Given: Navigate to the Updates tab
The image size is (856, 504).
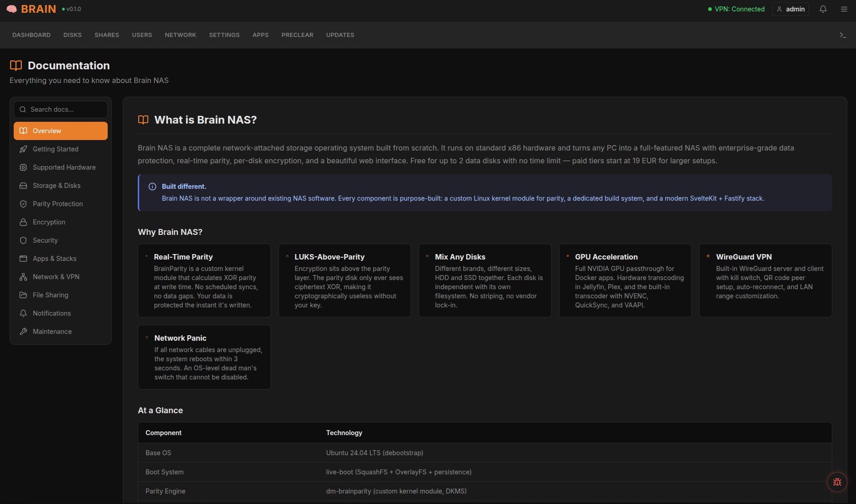Looking at the screenshot, I should coord(340,35).
